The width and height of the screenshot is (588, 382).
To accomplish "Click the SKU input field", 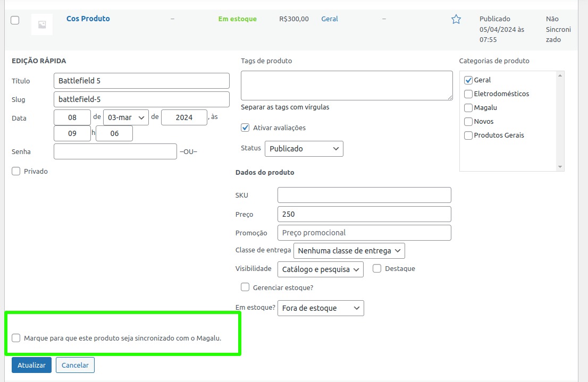I will tap(365, 195).
